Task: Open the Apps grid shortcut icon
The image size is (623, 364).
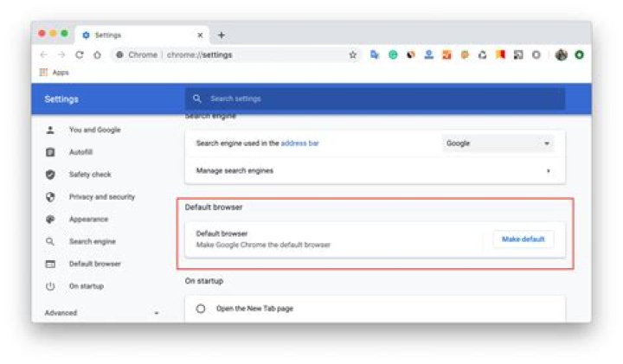Action: pos(43,73)
